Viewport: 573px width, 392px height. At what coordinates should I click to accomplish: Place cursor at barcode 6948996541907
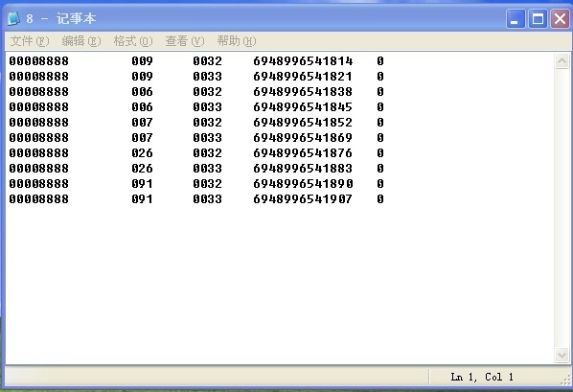click(303, 199)
